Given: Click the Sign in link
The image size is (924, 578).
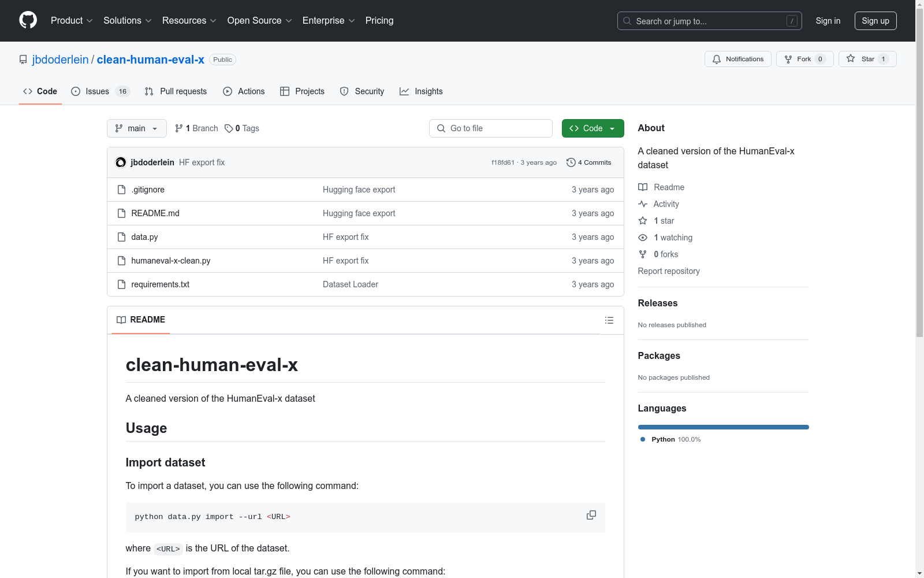Looking at the screenshot, I should pyautogui.click(x=828, y=21).
